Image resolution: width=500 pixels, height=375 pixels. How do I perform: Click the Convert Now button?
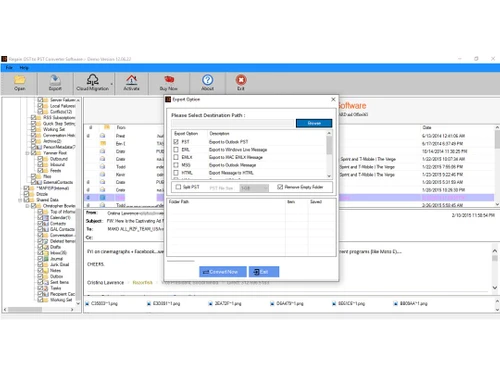tap(223, 272)
